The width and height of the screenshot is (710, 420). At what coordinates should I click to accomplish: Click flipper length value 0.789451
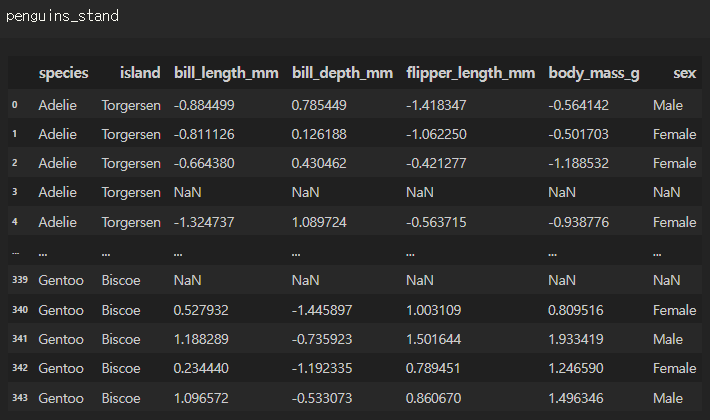tap(433, 368)
